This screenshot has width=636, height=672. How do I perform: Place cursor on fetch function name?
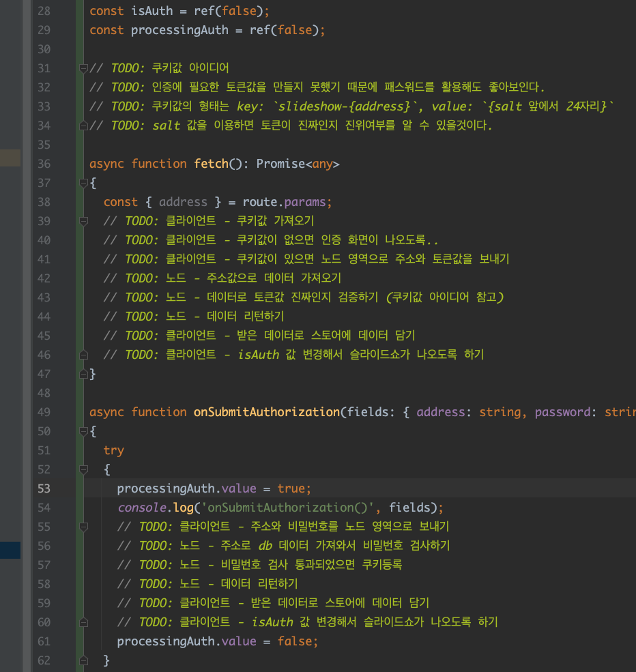(x=212, y=164)
